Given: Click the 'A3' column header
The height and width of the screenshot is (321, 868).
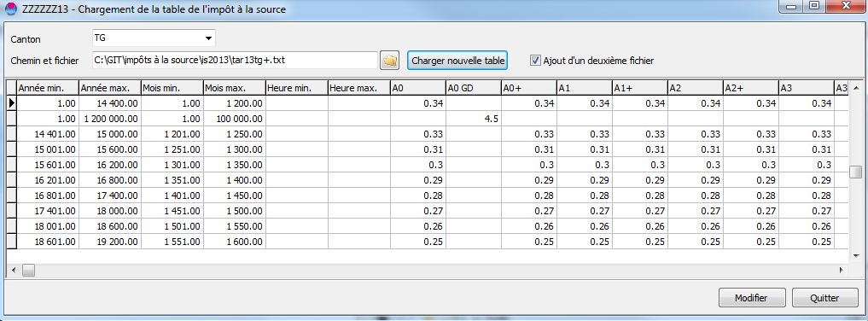Looking at the screenshot, I should [x=807, y=88].
